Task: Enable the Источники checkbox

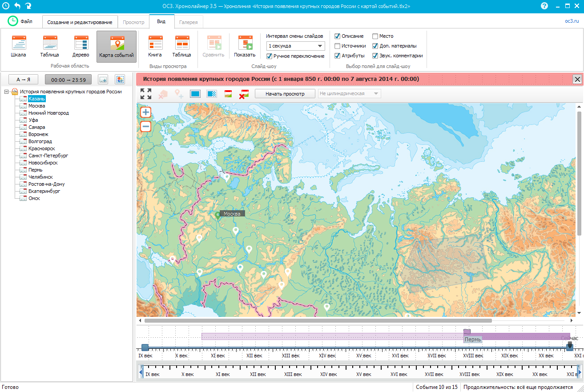Action: point(337,46)
